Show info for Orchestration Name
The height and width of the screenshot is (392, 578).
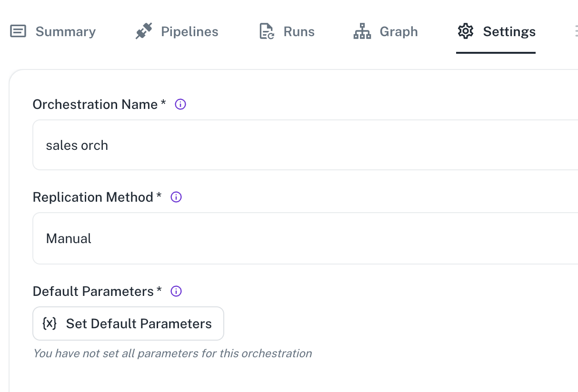(180, 104)
